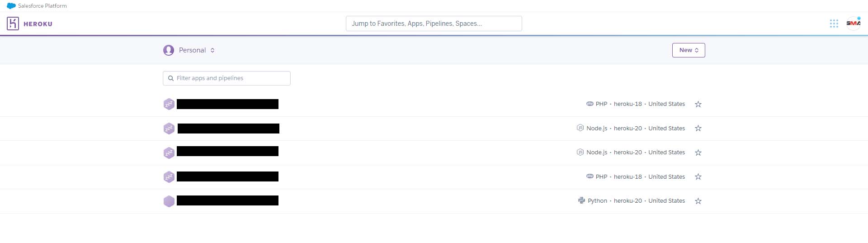Favorite the second PHP heroku-18 app

pos(698,176)
